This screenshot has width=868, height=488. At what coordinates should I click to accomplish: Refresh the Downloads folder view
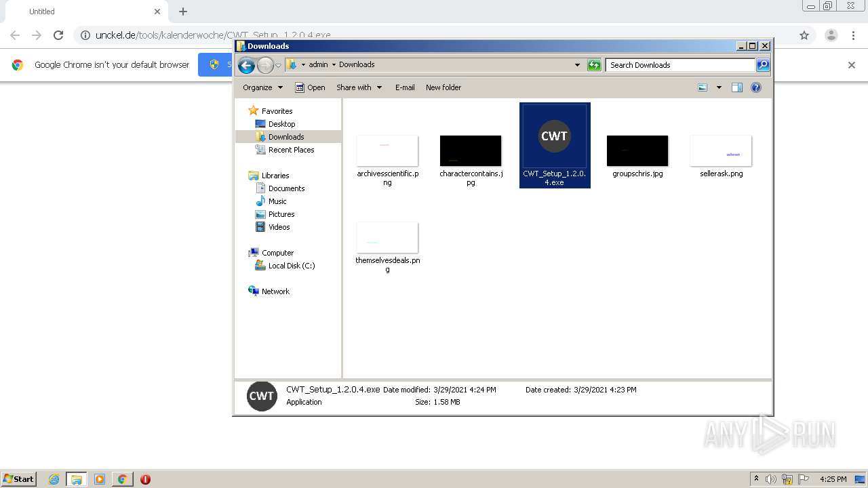[594, 65]
